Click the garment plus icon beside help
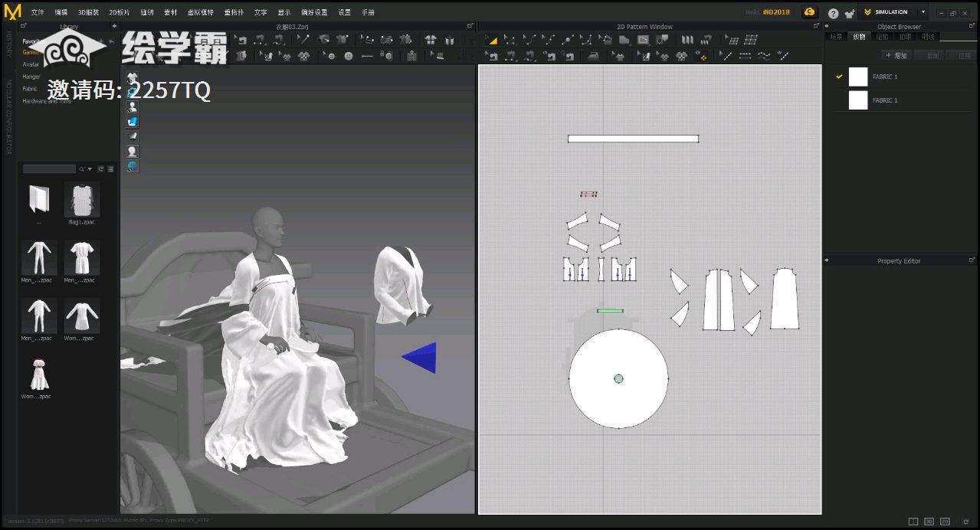This screenshot has width=980, height=530. [849, 13]
